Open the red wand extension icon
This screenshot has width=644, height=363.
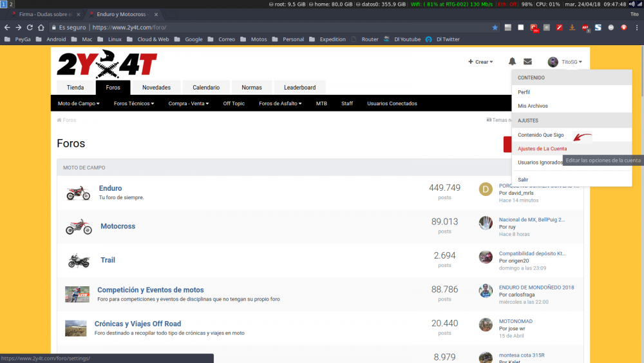tap(560, 27)
